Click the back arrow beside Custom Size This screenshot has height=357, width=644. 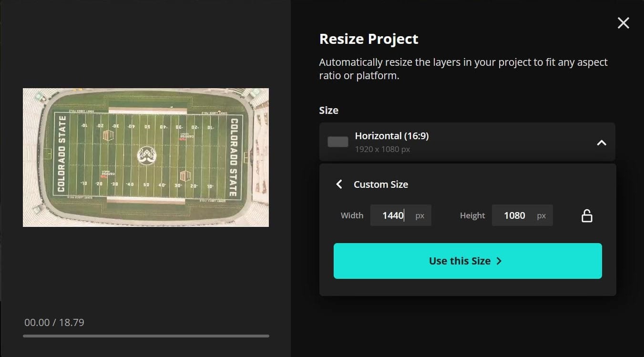point(339,184)
